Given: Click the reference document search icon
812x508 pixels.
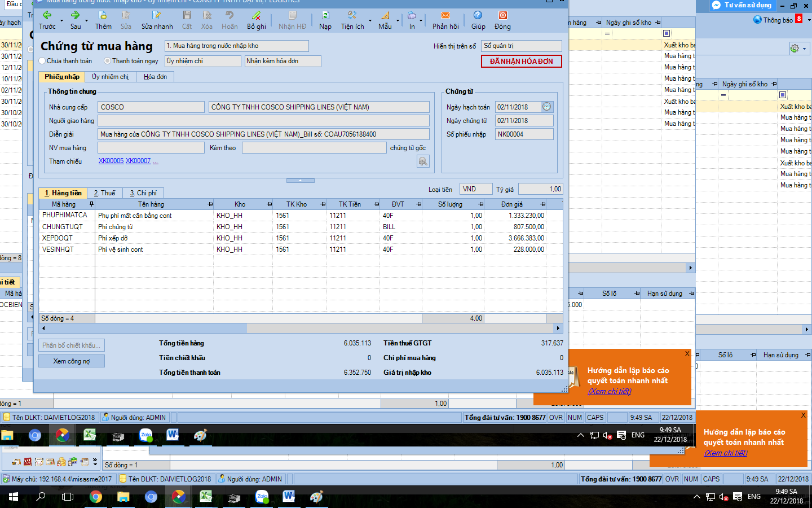Looking at the screenshot, I should (423, 161).
